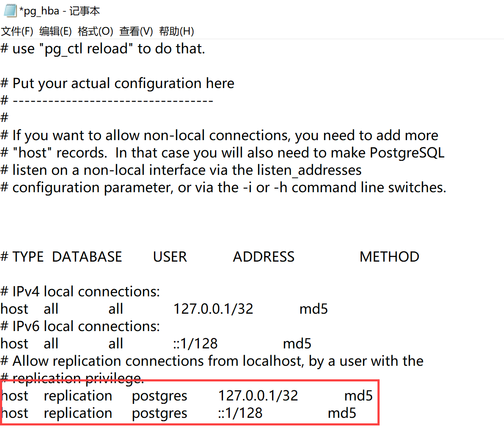Click the IPv4 local connections comment line
The width and height of the screenshot is (504, 439).
click(80, 291)
